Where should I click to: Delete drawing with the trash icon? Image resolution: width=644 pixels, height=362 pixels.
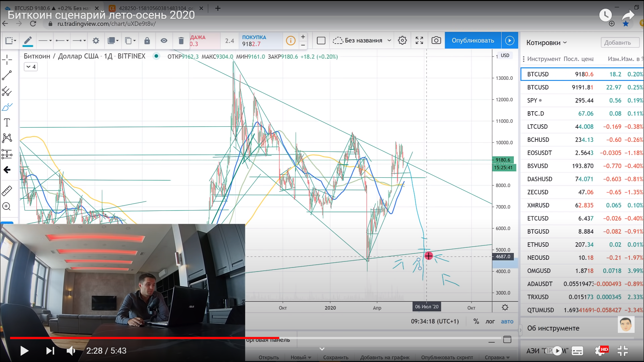click(x=181, y=41)
